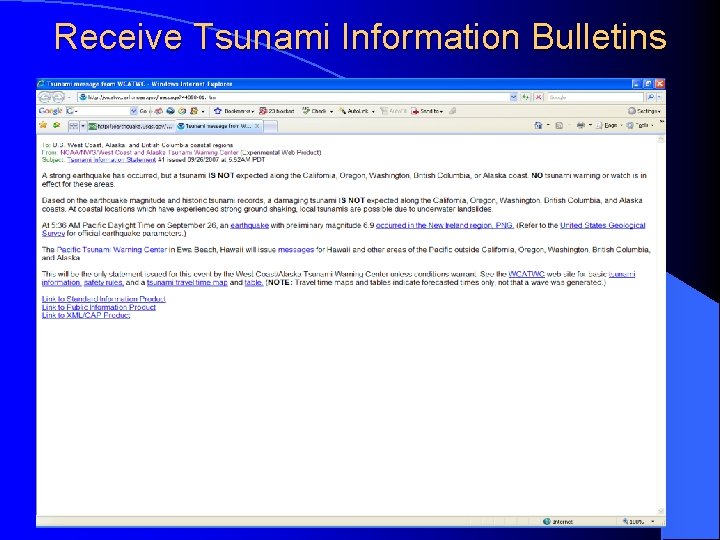This screenshot has width=720, height=540.
Task: Click the search box beside the address bar
Action: click(x=596, y=97)
